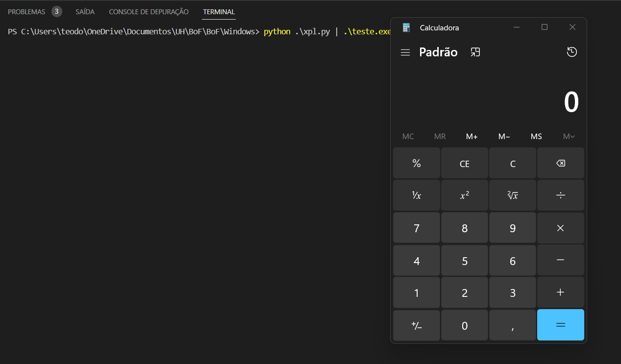This screenshot has width=621, height=364.
Task: Switch to the PROBLEMAS tab
Action: 26,12
